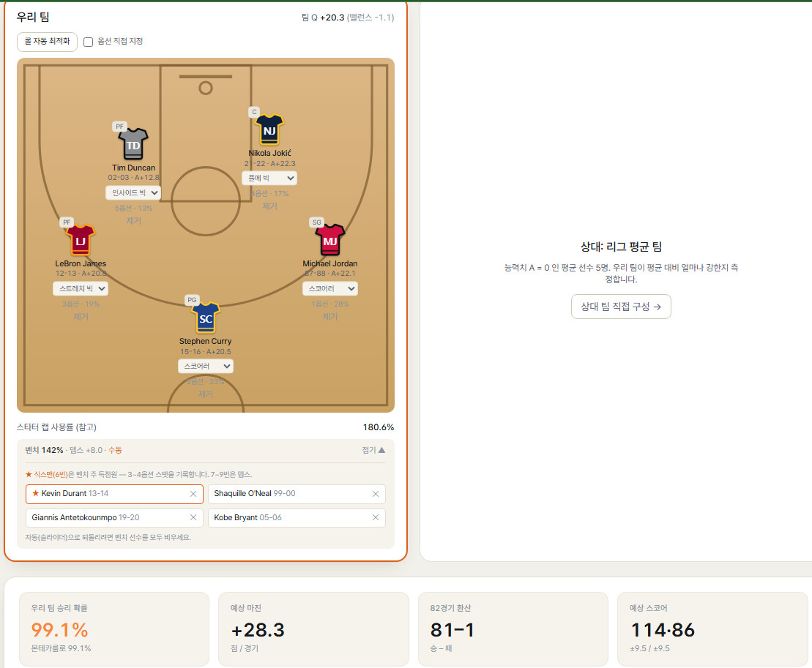Click '제거' under LeBron James
812x668 pixels.
(81, 317)
